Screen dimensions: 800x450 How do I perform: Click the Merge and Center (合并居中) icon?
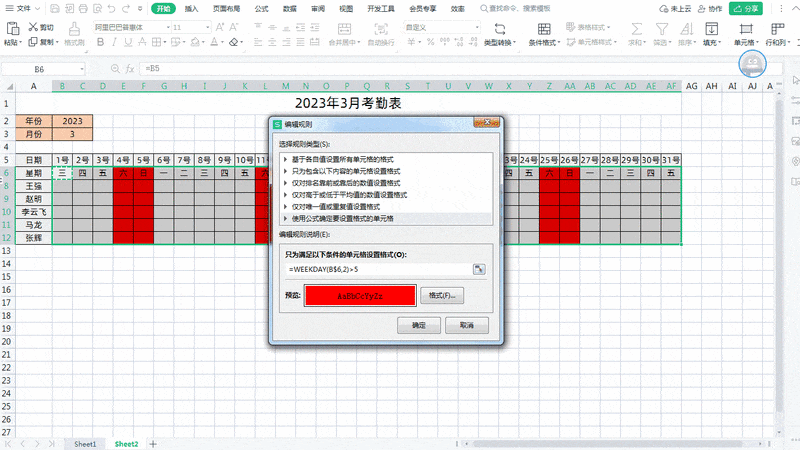344,29
